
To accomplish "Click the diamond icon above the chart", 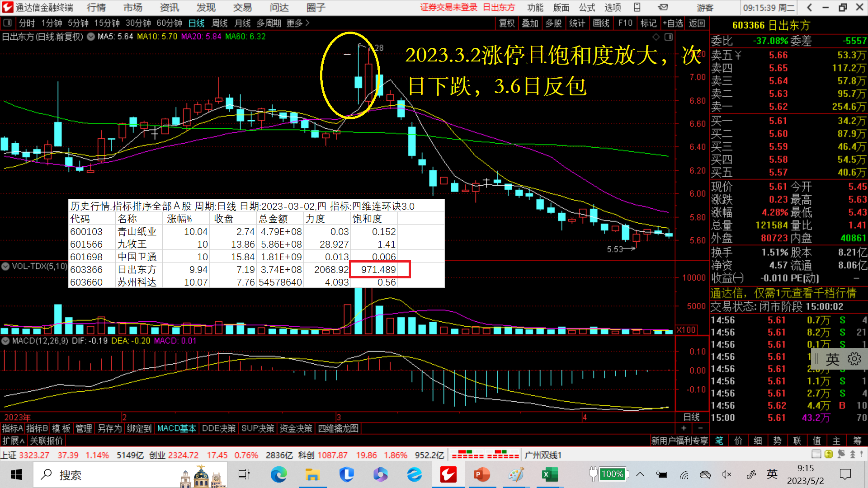I will (x=656, y=37).
